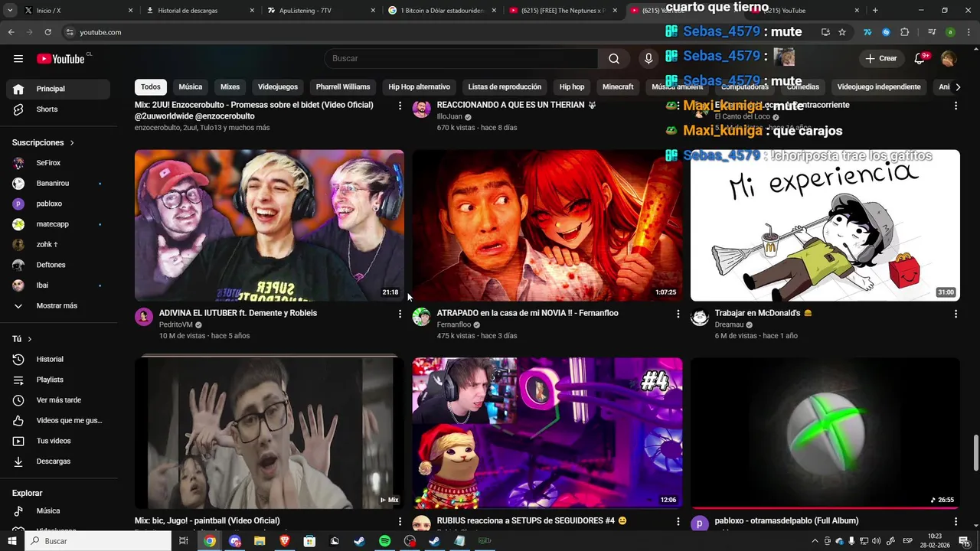Open the YouTube account avatar menu

tap(949, 59)
